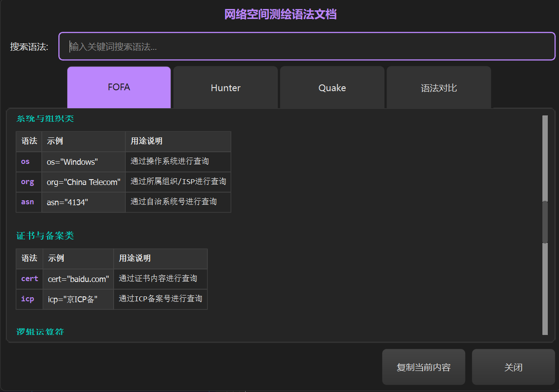
Task: Click the org="China Telecom" example
Action: [x=84, y=182]
